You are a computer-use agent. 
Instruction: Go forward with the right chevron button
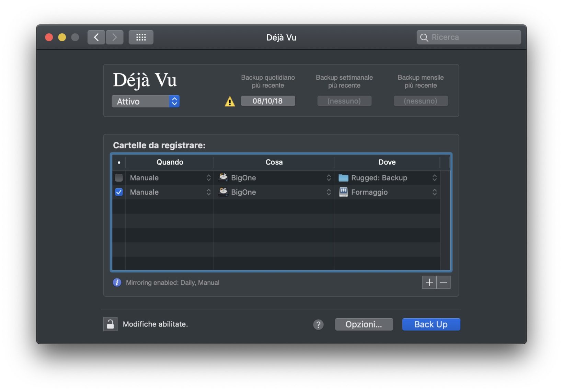point(114,37)
